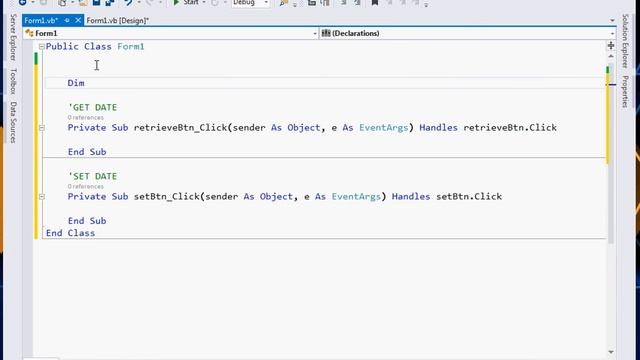
Task: Click 'End Sub' under retrieveBtn_Click
Action: point(87,152)
